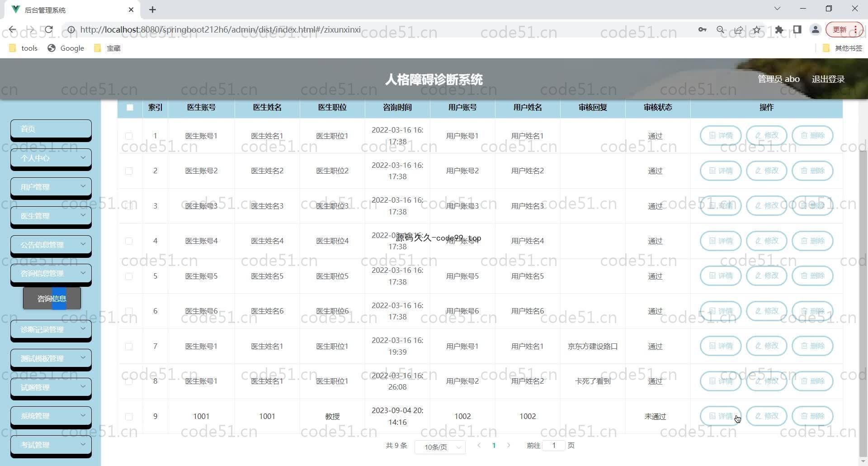868x466 pixels.
Task: Open the tools bookmark folder
Action: point(24,48)
